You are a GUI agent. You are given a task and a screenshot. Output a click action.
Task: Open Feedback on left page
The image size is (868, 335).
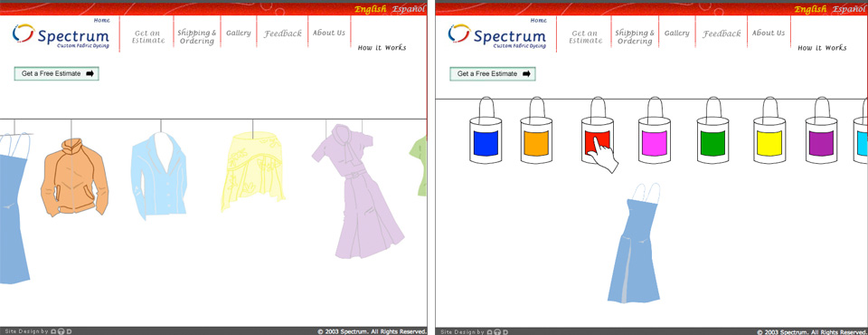point(283,33)
